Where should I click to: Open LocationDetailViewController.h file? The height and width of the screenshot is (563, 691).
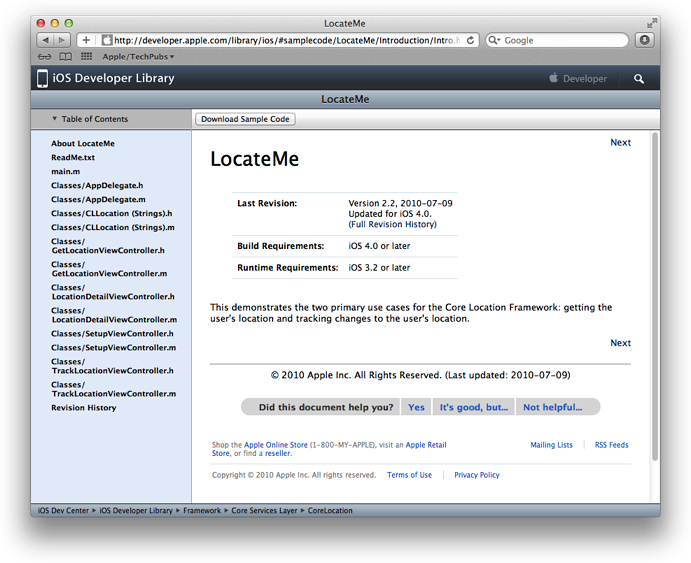(113, 292)
